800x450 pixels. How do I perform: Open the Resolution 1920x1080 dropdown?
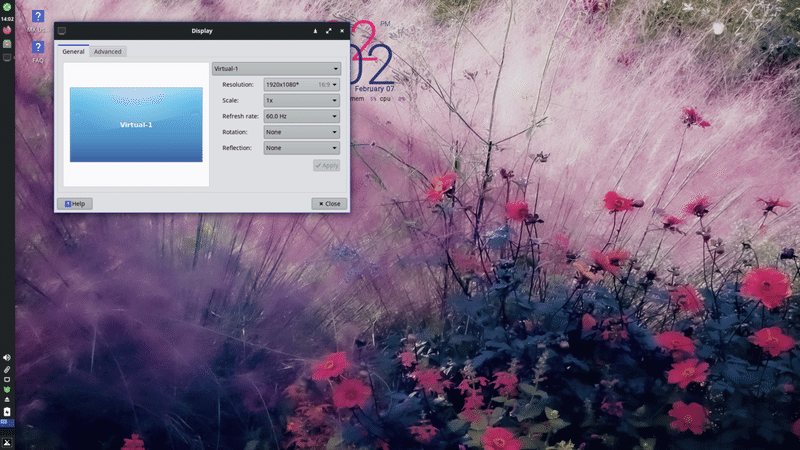[x=302, y=85]
